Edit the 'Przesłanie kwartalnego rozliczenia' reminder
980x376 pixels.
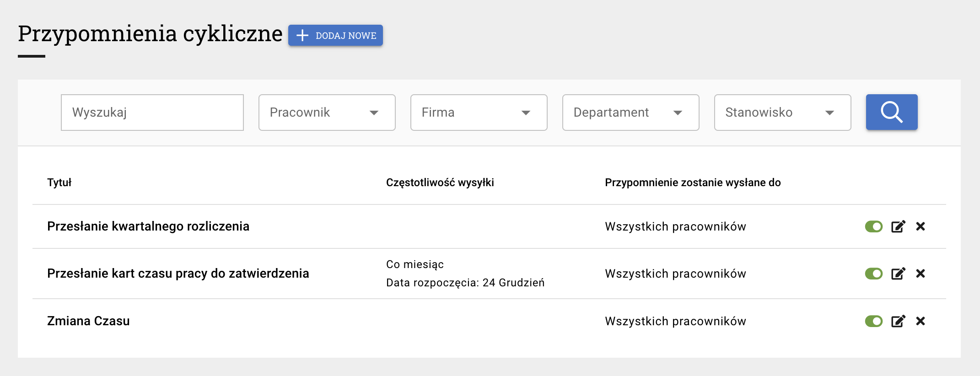coord(898,226)
